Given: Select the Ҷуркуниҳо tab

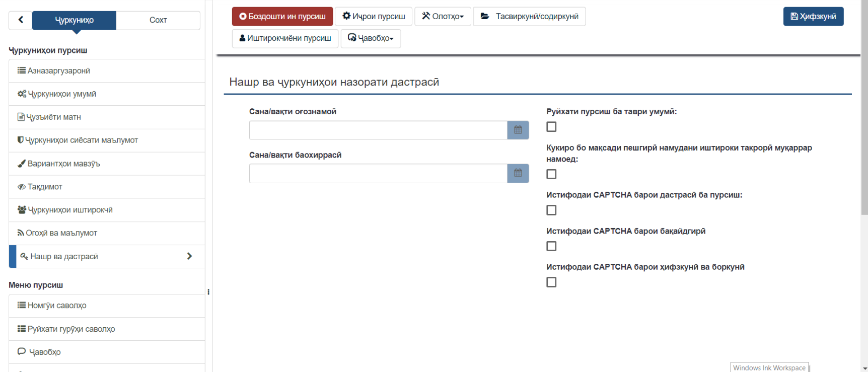Looking at the screenshot, I should click(x=74, y=20).
